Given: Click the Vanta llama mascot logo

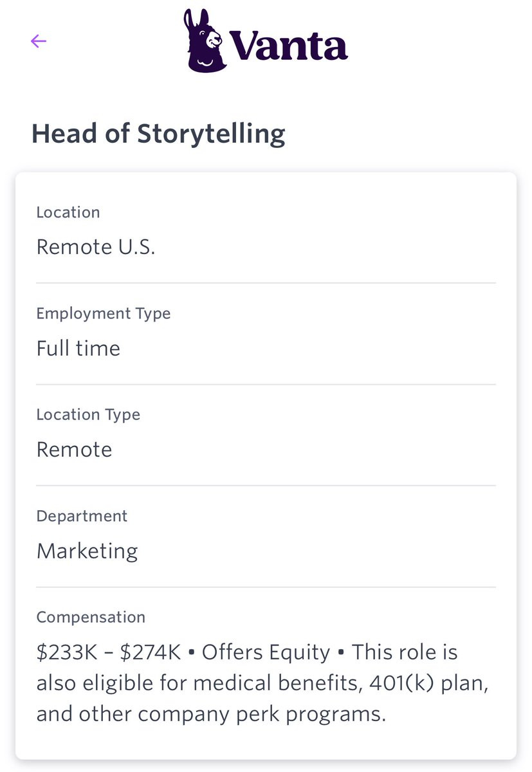Looking at the screenshot, I should [x=205, y=41].
